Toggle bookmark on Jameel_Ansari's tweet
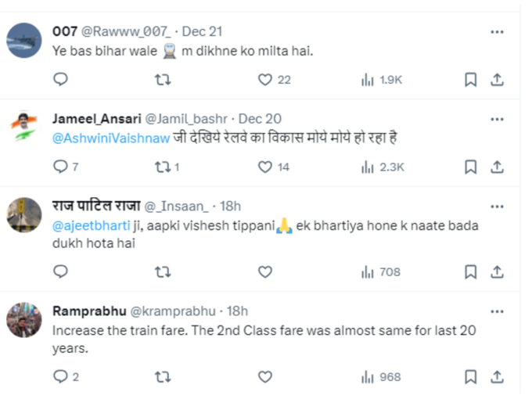 471,167
